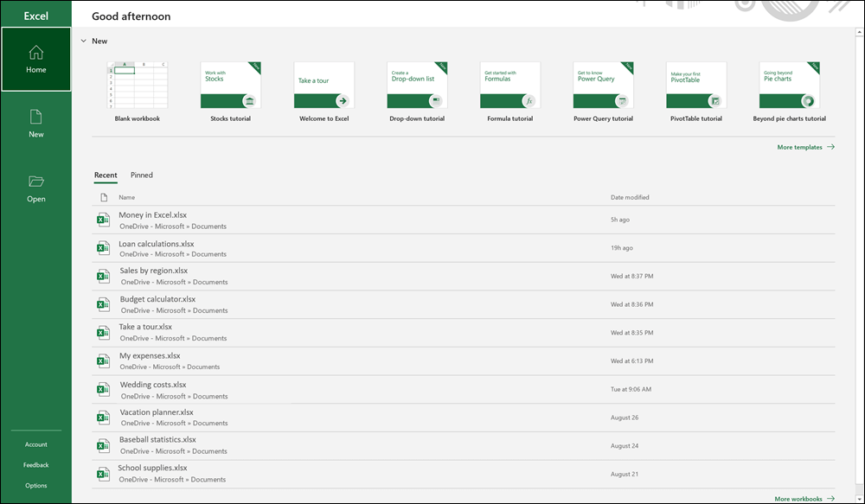Switch to the Pinned tab

point(142,175)
